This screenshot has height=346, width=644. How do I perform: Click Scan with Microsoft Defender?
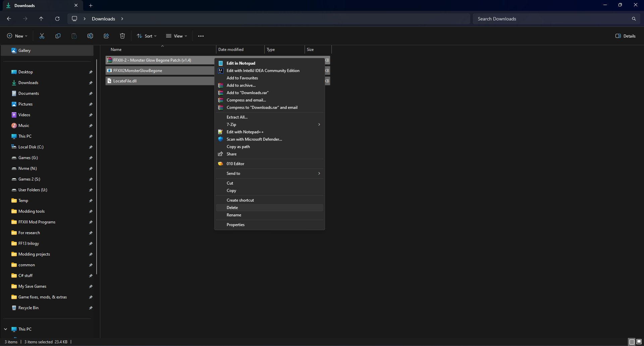click(x=270, y=139)
